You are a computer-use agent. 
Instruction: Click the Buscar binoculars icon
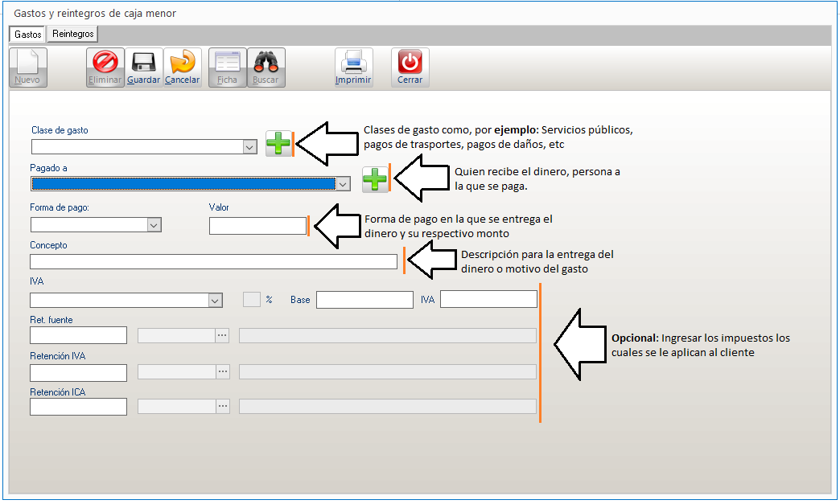pyautogui.click(x=266, y=63)
